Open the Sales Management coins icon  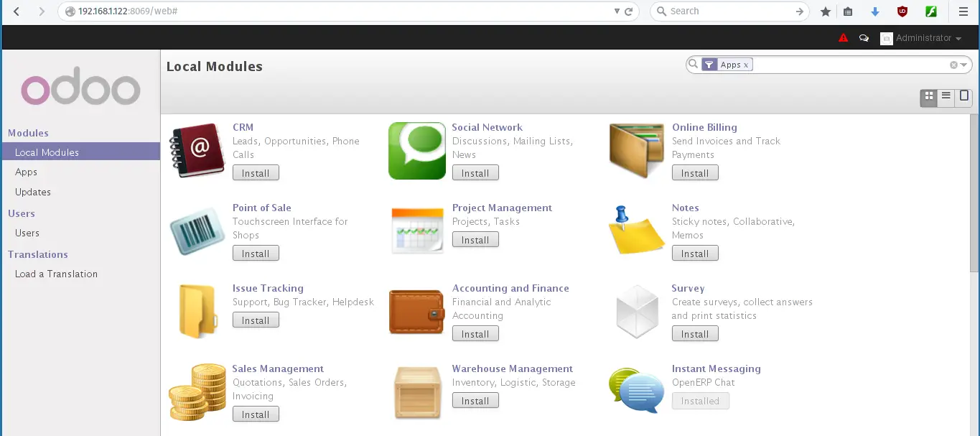coord(197,391)
